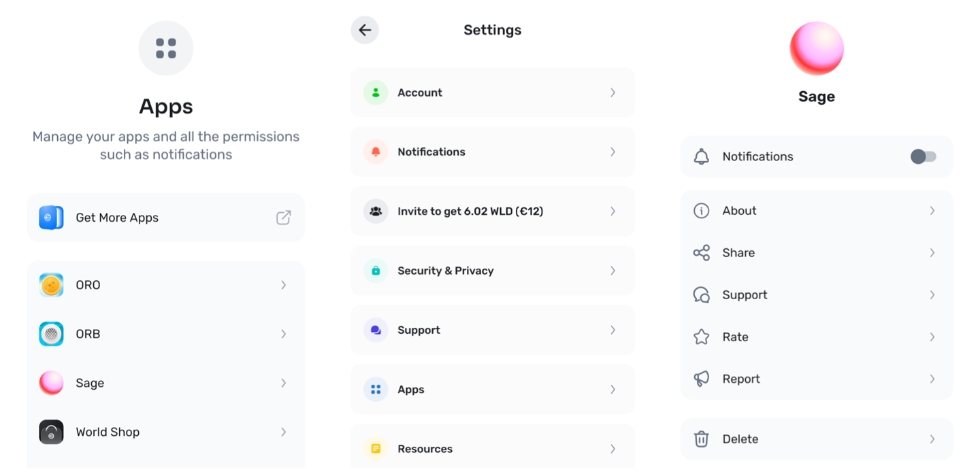This screenshot has width=980, height=476.
Task: Open external link icon for Get More Apps
Action: (x=284, y=218)
